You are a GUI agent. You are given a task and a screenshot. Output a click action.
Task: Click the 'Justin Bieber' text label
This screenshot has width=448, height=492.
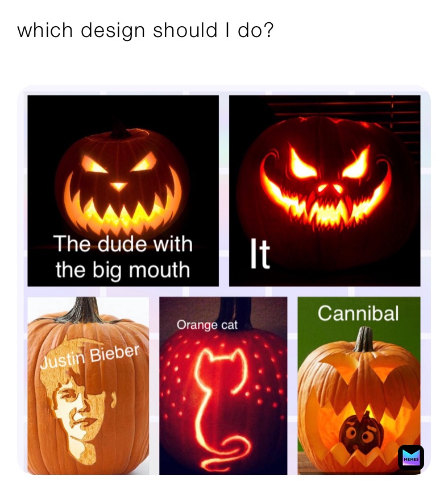90,357
